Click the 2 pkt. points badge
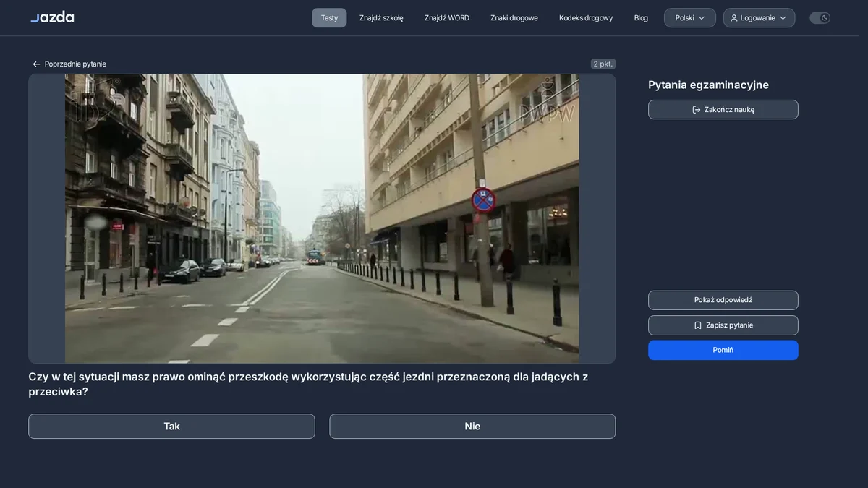The height and width of the screenshot is (488, 868). [x=603, y=64]
